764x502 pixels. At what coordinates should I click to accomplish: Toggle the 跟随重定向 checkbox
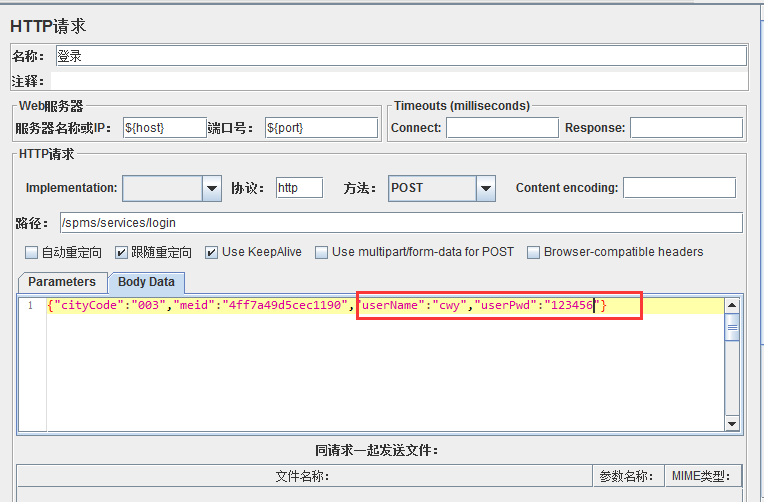[x=121, y=252]
